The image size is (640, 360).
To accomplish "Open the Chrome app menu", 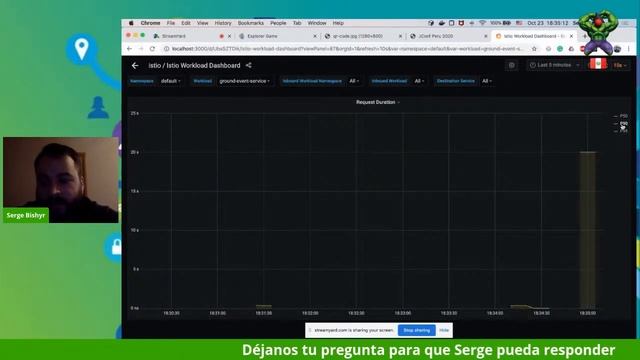I will click(150, 23).
